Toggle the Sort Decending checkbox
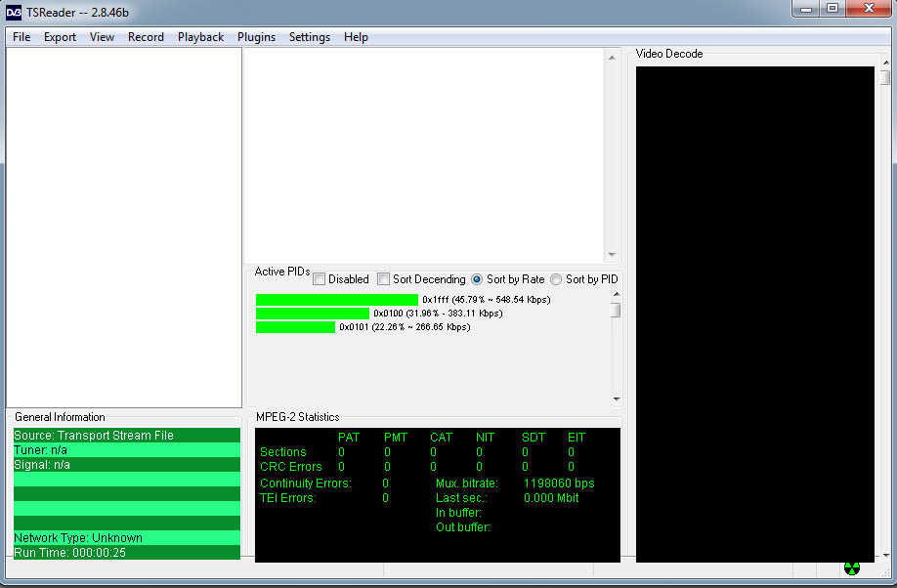The image size is (897, 588). point(384,279)
